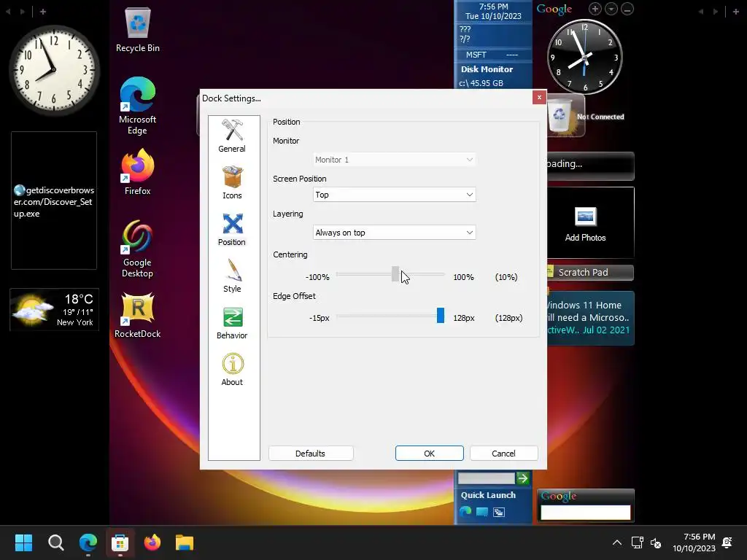Select the Firefox desktop shortcut
Viewport: 747px width, 560px height.
(138, 172)
